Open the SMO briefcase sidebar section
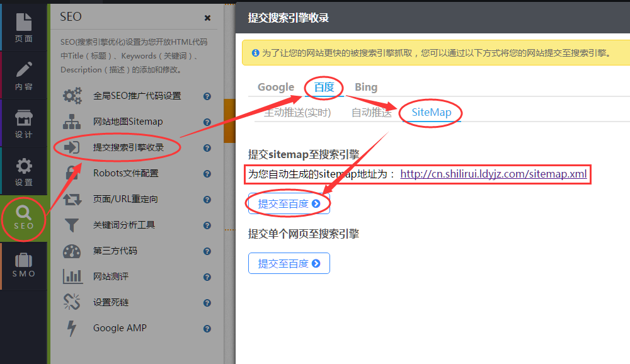Image resolution: width=630 pixels, height=364 pixels. (23, 266)
